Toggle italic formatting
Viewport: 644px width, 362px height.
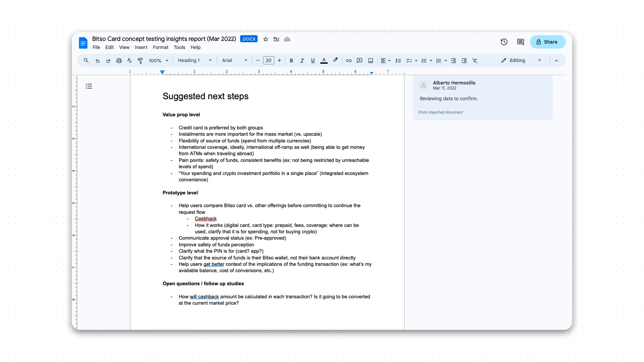pos(302,61)
